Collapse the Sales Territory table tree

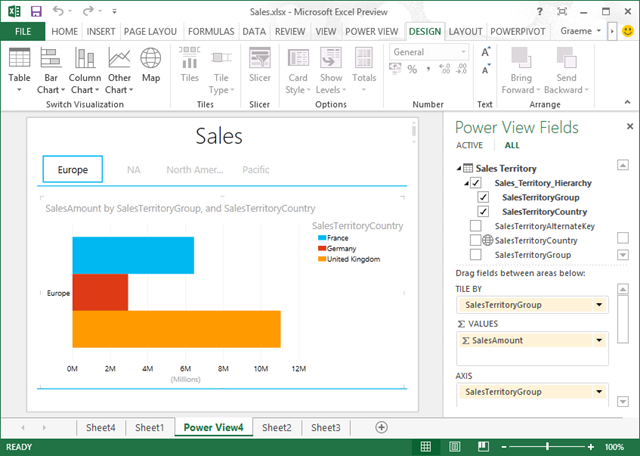(460, 170)
